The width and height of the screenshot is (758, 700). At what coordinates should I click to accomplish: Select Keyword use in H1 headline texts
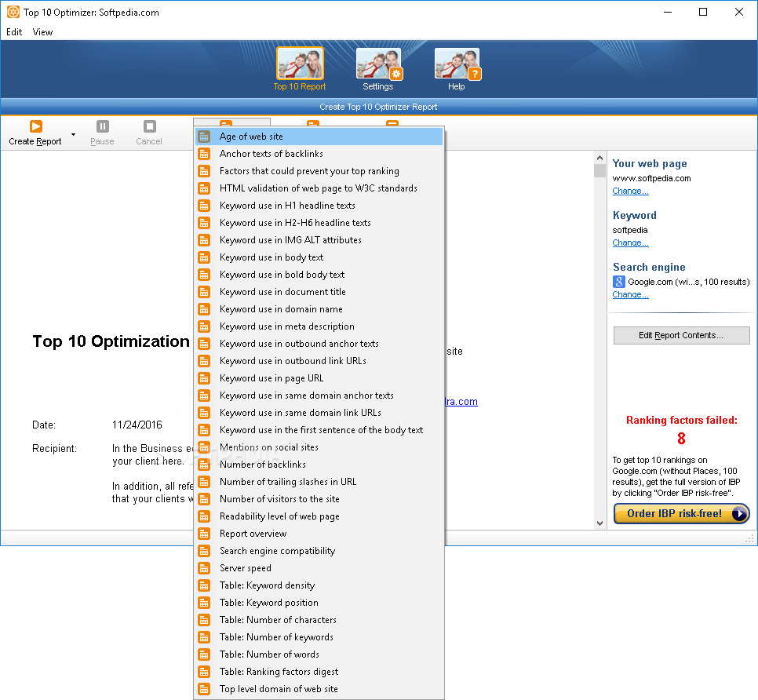tap(319, 206)
